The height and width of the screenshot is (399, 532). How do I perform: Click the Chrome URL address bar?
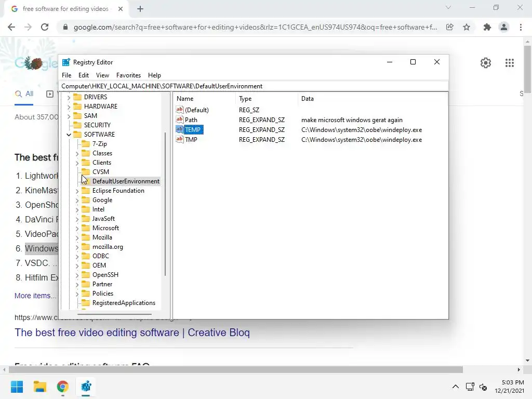tap(255, 27)
